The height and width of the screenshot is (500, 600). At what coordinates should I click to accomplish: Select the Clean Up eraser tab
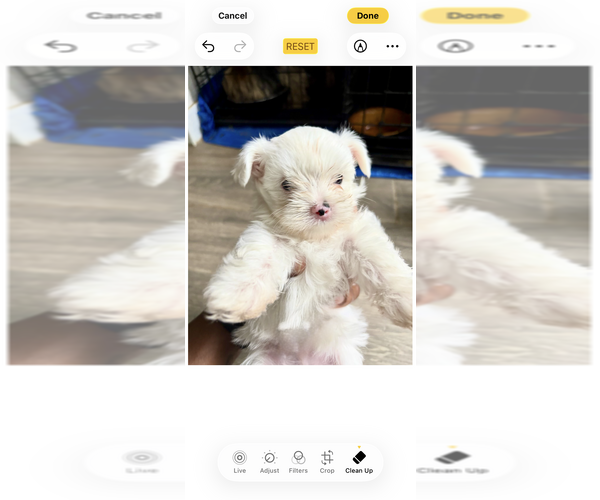pos(359,462)
